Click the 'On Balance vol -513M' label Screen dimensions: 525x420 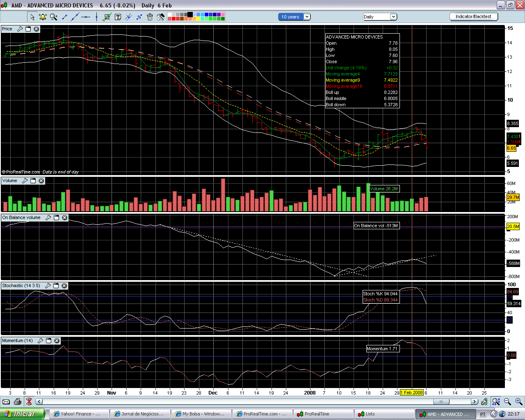(x=376, y=226)
